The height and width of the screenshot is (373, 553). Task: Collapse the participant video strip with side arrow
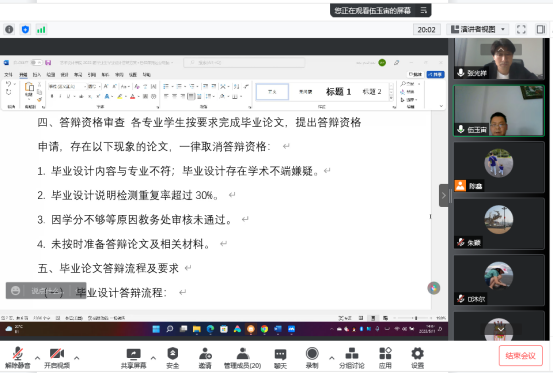[444, 195]
